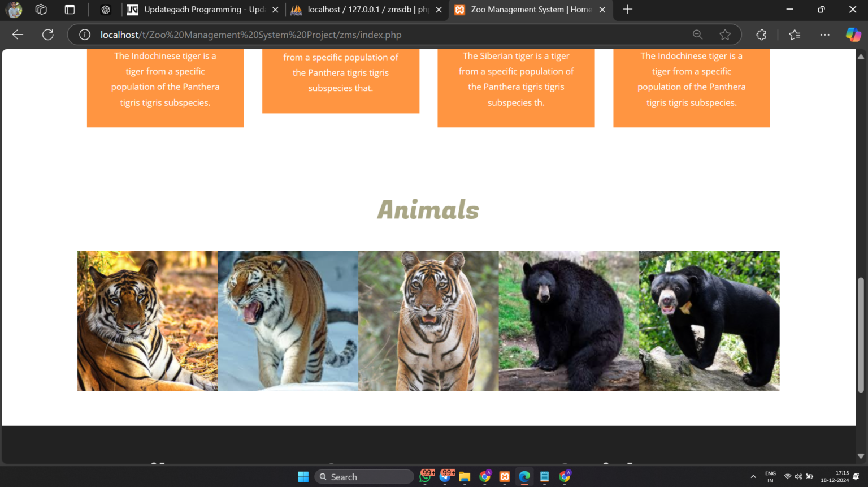Open File Explorer from the taskbar
The image size is (868, 487).
coord(465,476)
